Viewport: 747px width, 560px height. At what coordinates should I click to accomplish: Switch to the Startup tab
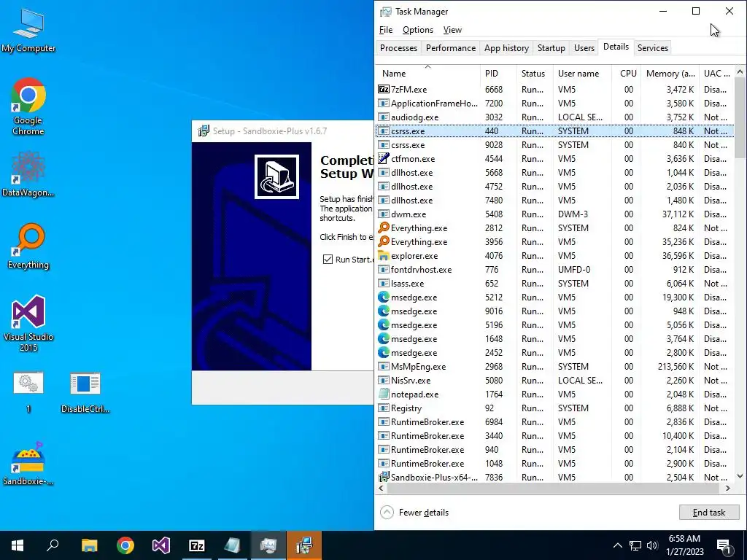(551, 47)
